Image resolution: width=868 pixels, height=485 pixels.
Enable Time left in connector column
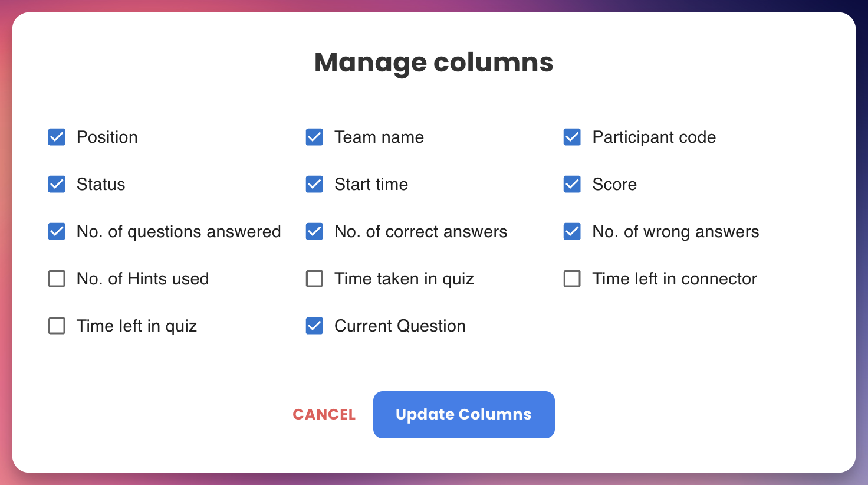pos(572,278)
